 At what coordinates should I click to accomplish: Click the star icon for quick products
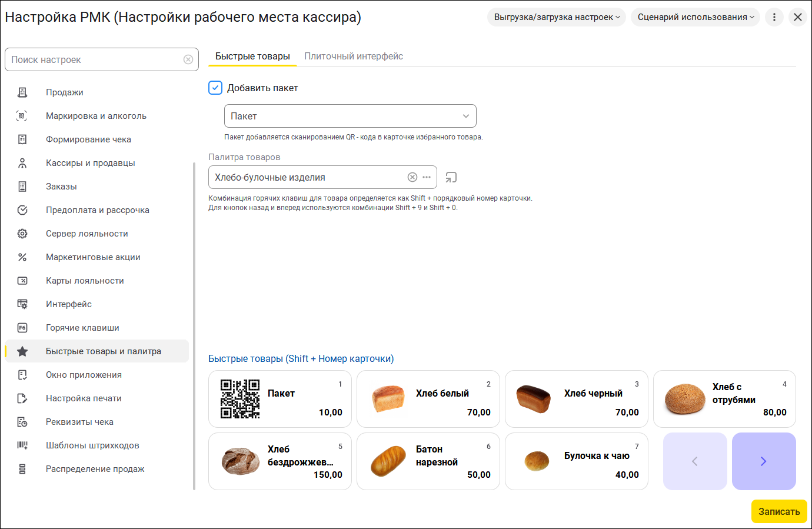(x=22, y=351)
